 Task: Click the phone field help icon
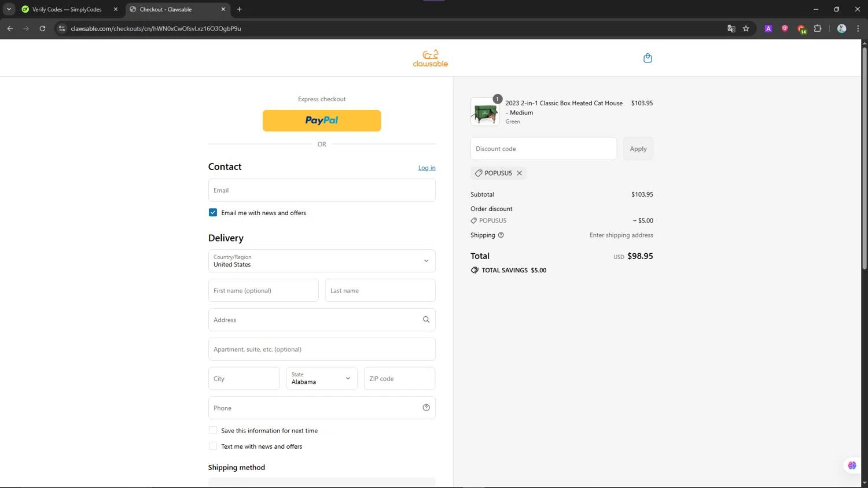(x=426, y=408)
